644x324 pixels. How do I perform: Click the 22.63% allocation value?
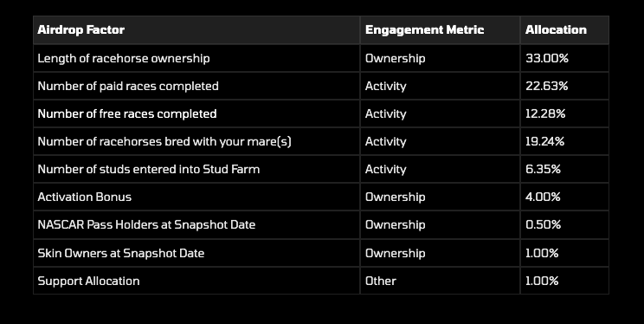(x=547, y=86)
